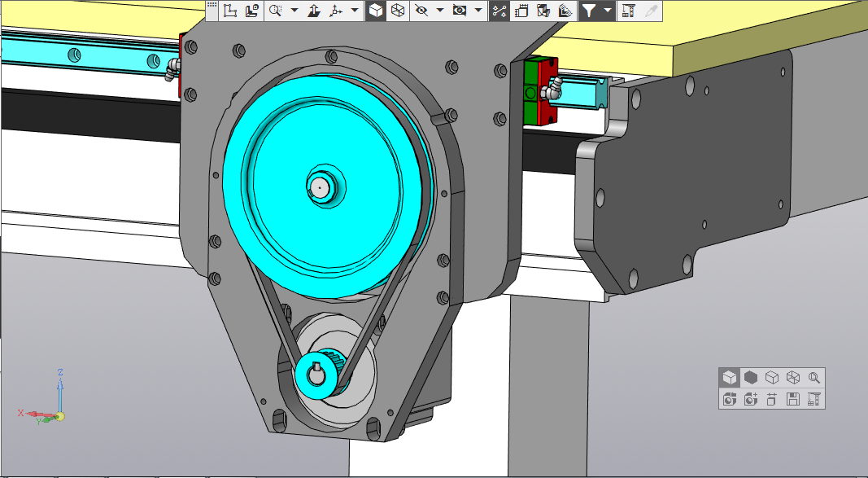Open dropdown arrow next to zoom icon
The image size is (868, 478).
(294, 11)
